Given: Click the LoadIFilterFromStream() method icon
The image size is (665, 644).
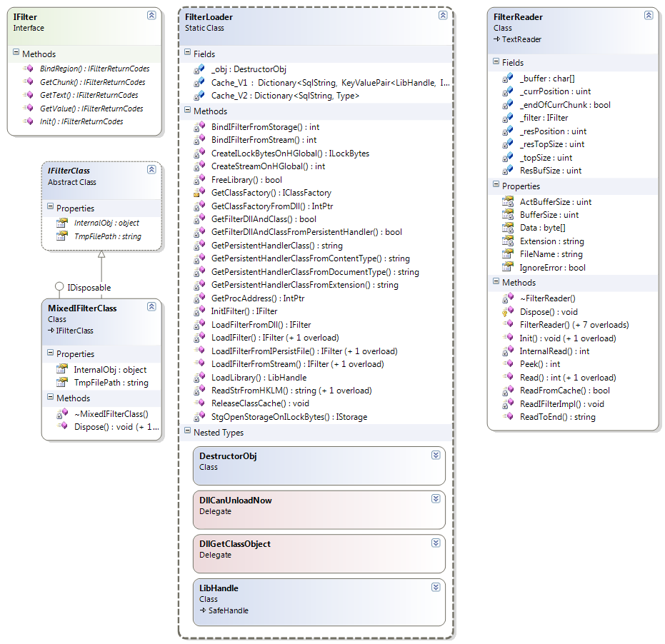Looking at the screenshot, I should [x=199, y=363].
